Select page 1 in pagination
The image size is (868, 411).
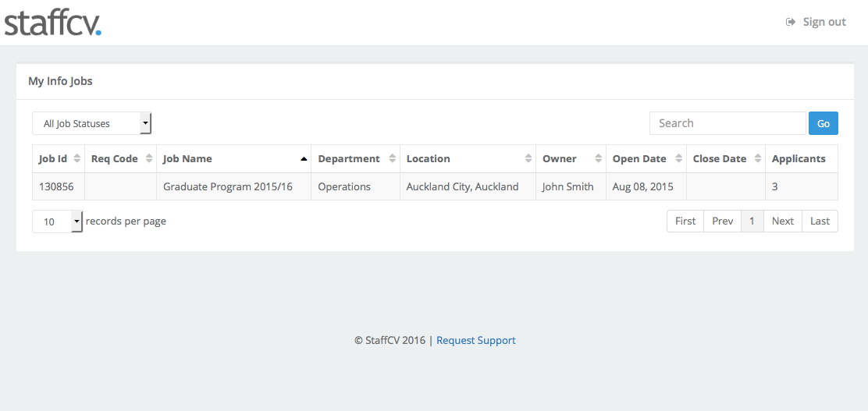click(x=752, y=221)
